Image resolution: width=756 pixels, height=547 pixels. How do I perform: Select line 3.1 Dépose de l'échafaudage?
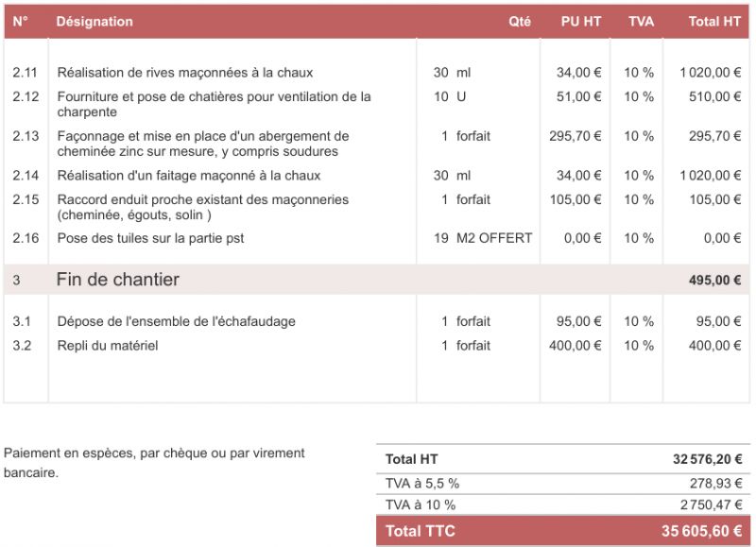pos(177,321)
